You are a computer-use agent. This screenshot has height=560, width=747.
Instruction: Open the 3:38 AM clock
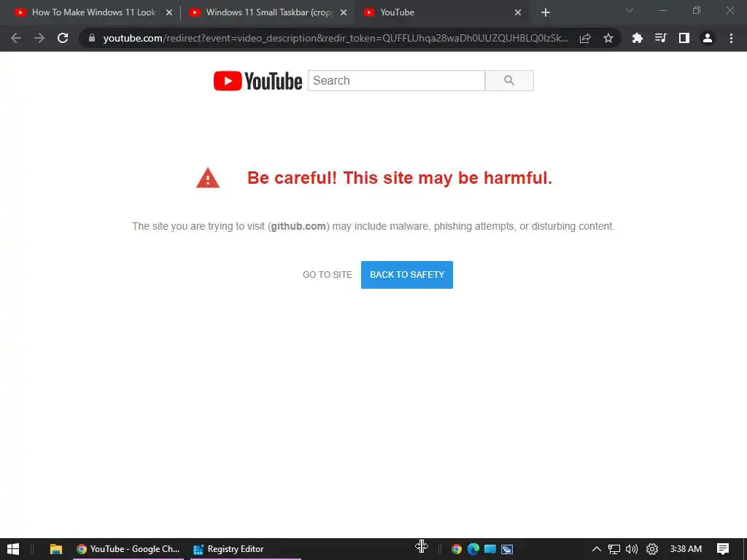click(686, 549)
